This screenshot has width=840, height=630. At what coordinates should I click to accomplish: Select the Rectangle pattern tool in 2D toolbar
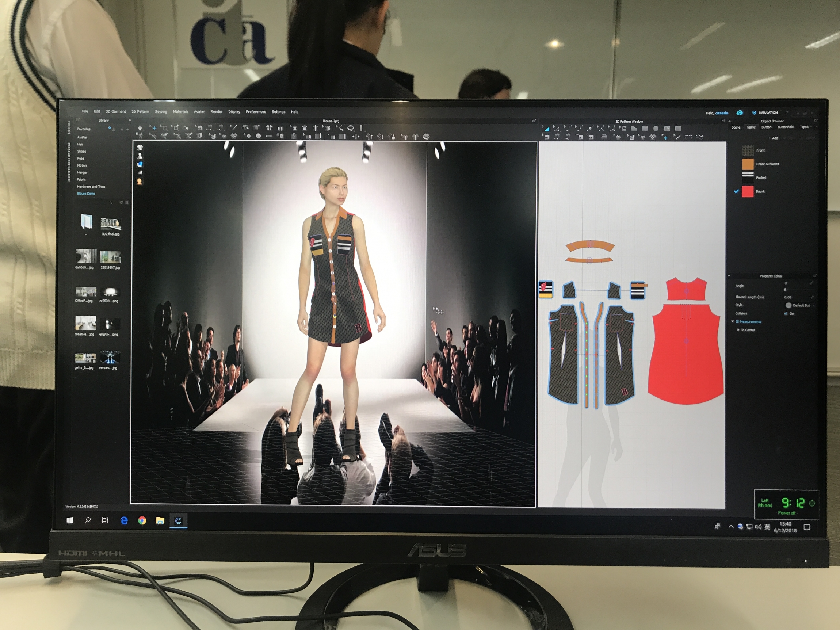(645, 129)
